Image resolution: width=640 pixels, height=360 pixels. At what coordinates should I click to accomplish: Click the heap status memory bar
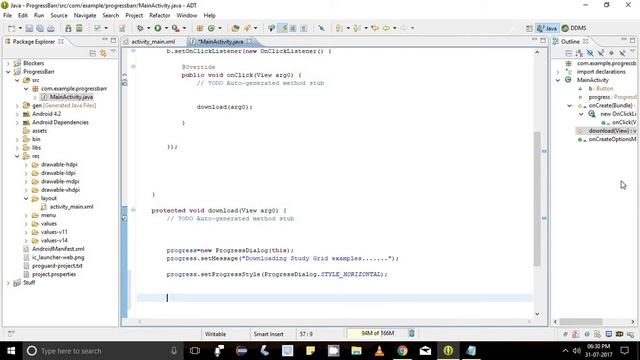[x=378, y=333]
